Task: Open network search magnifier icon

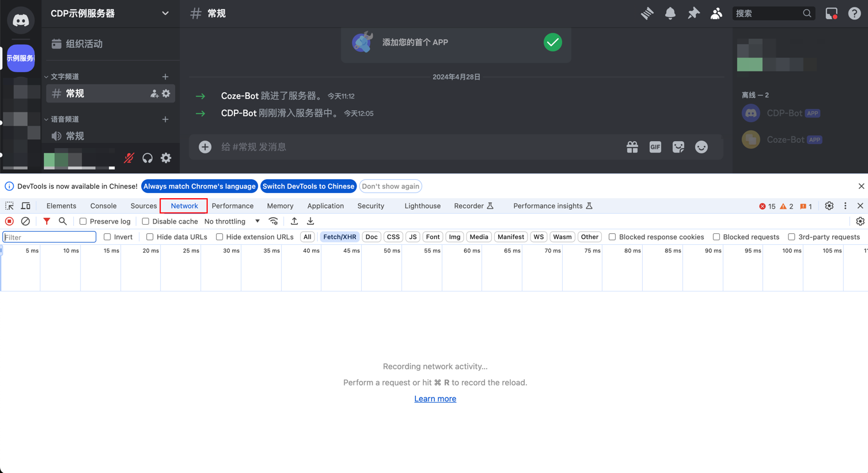Action: pyautogui.click(x=63, y=221)
